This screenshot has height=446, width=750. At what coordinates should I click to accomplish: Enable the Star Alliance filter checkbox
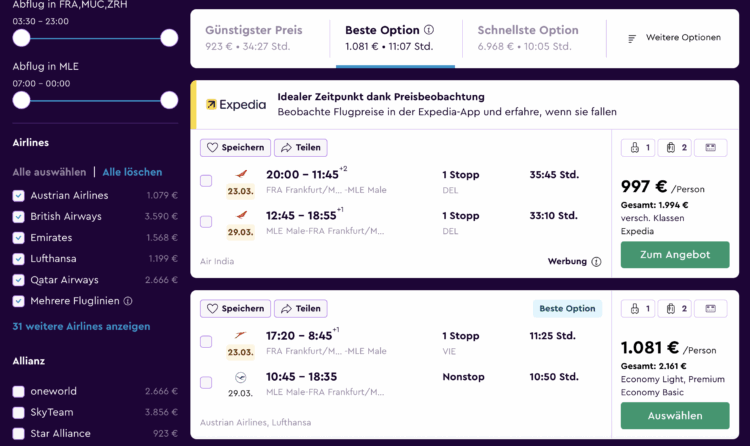(19, 434)
